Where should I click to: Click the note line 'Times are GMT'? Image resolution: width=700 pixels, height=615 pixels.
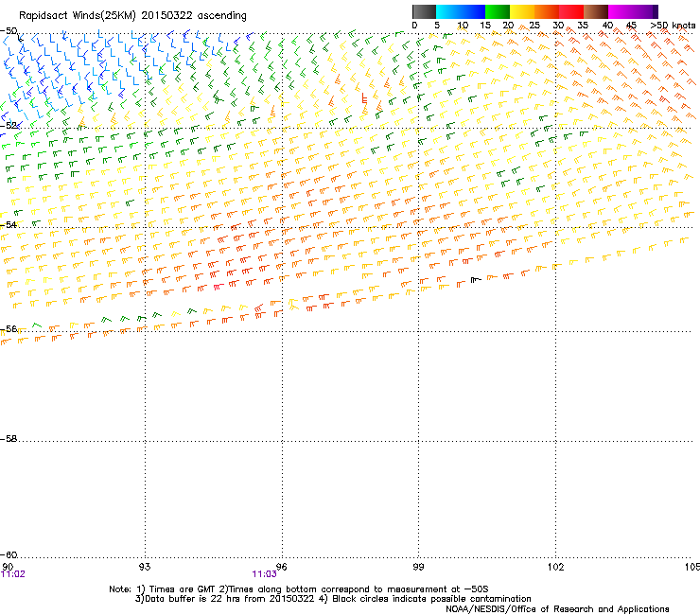183,589
